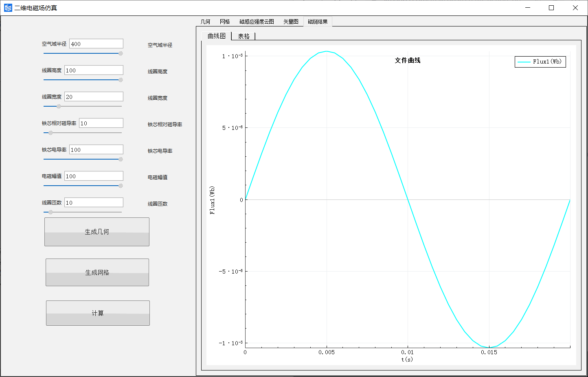Click the 文件曲线 chart title

[x=408, y=60]
